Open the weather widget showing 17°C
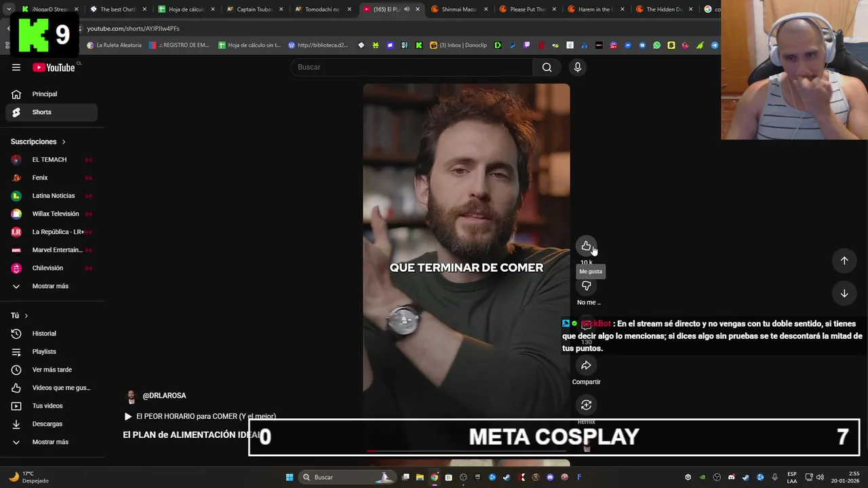Screen dimensions: 868x488 point(28,477)
